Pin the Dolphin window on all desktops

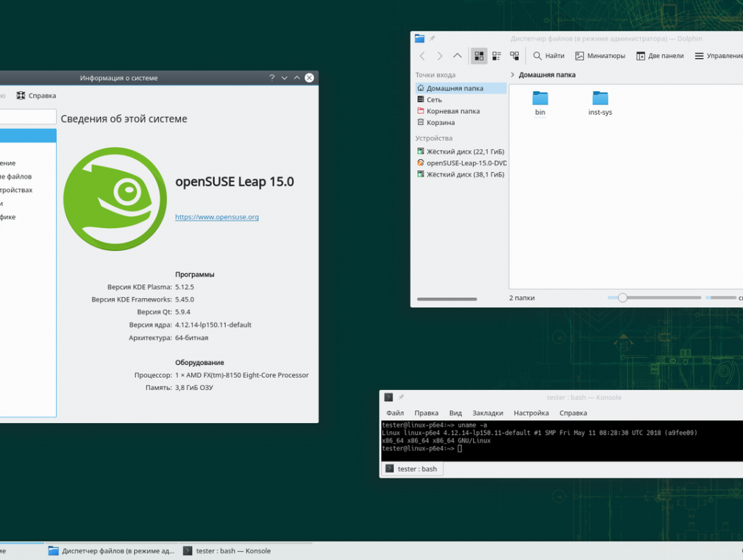[432, 38]
